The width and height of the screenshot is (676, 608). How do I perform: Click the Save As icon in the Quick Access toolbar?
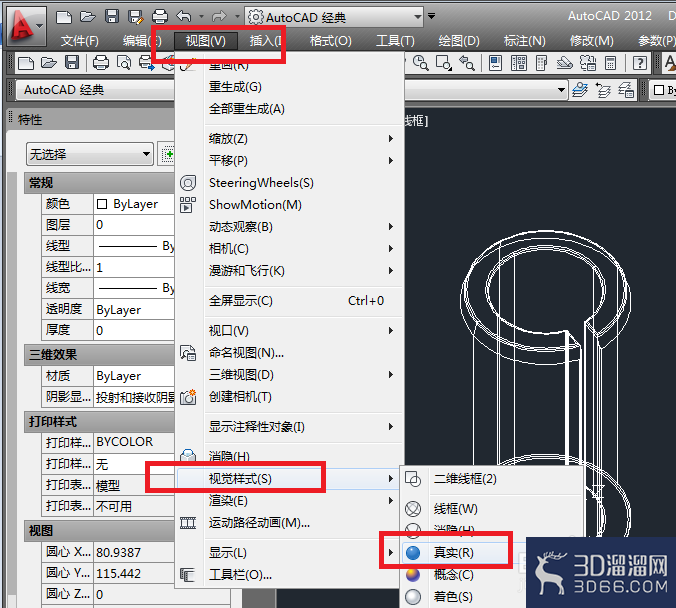[136, 17]
